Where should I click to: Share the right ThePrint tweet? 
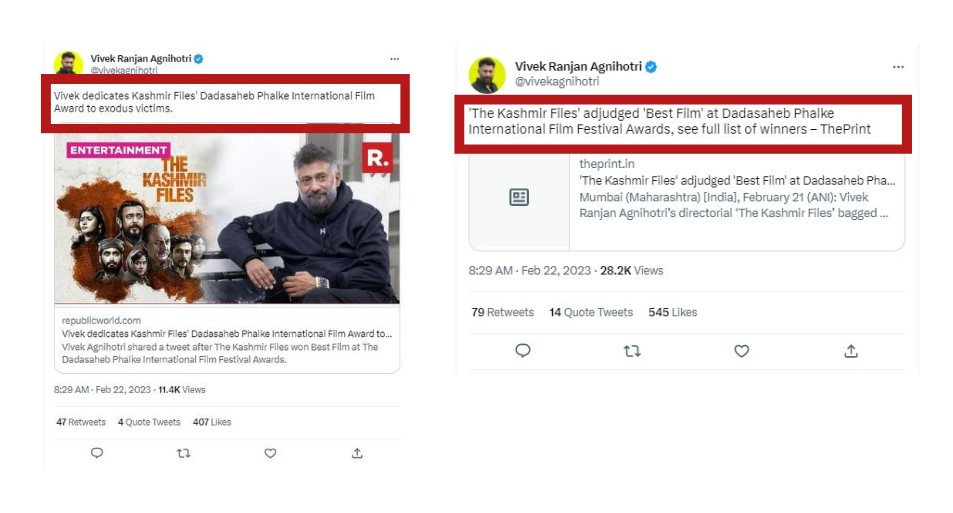coord(851,350)
